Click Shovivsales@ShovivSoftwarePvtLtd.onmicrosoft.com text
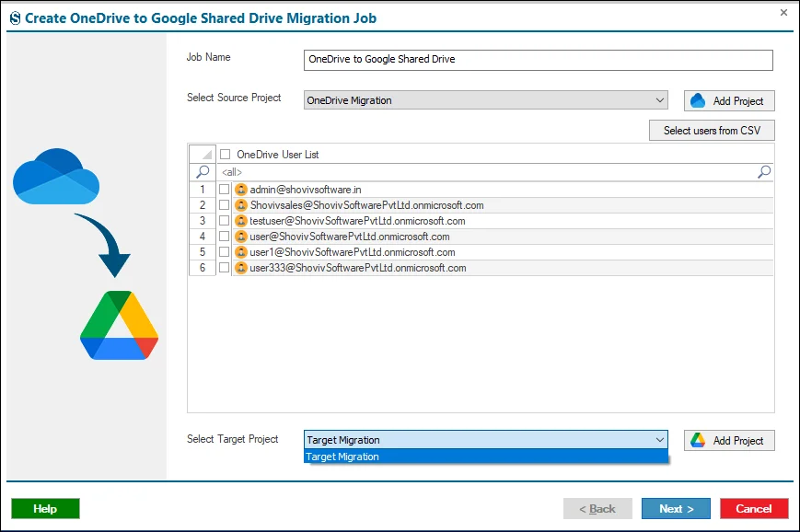The width and height of the screenshot is (800, 532). pyautogui.click(x=366, y=205)
